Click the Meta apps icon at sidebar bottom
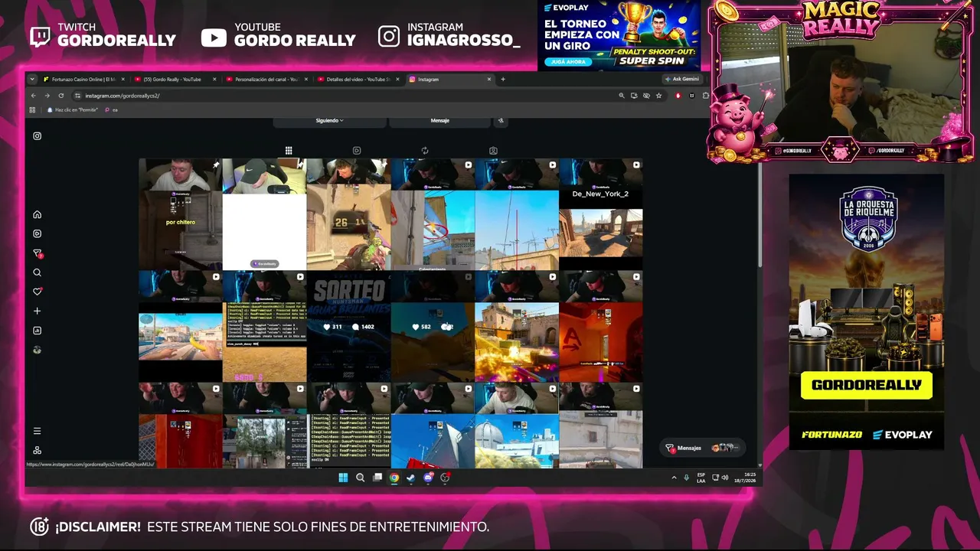Screen dimensions: 980x551 37,450
